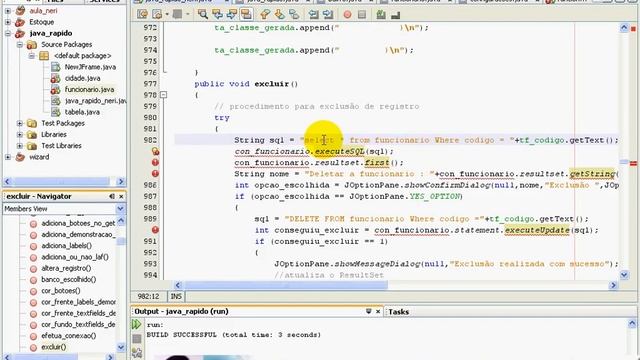The image size is (640, 360).
Task: Select the aula_neri project
Action: coord(43,11)
